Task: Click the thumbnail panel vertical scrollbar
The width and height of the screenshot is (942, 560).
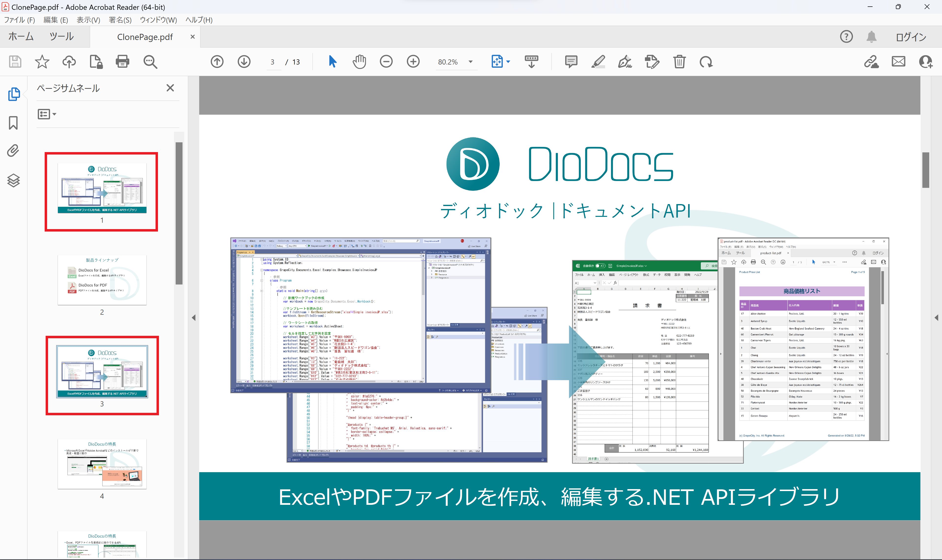Action: click(x=179, y=213)
